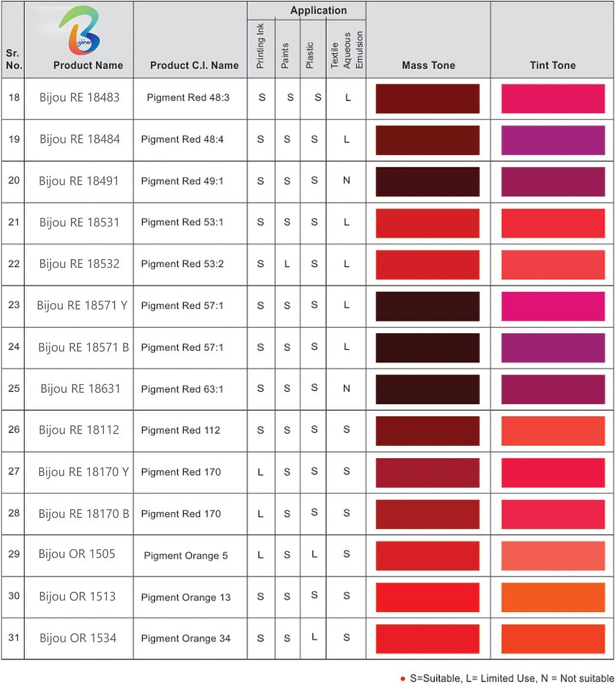Click serial number 23 in the Sr. No. column
The width and height of the screenshot is (616, 686).
click(14, 304)
